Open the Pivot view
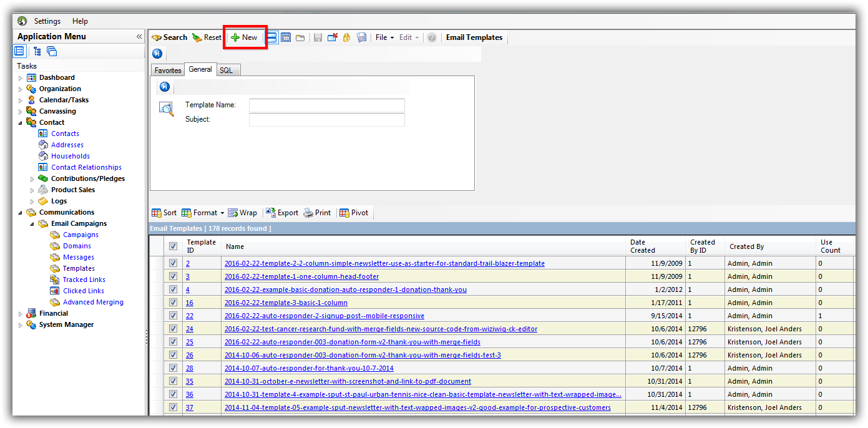 tap(353, 213)
